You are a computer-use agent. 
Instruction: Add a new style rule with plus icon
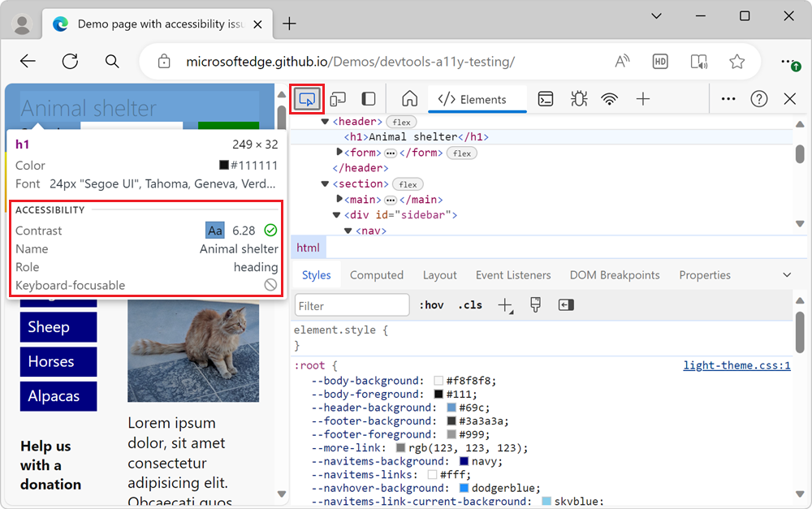point(504,304)
